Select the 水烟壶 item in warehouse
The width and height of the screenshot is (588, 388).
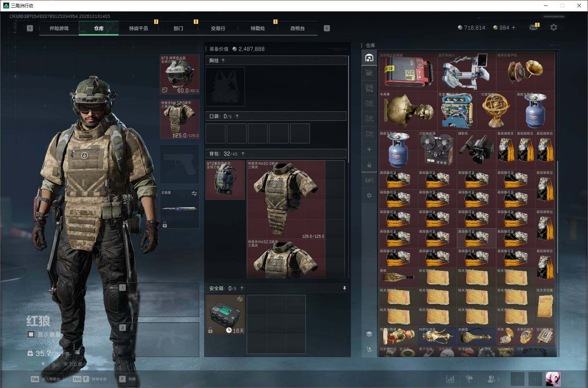point(476,336)
